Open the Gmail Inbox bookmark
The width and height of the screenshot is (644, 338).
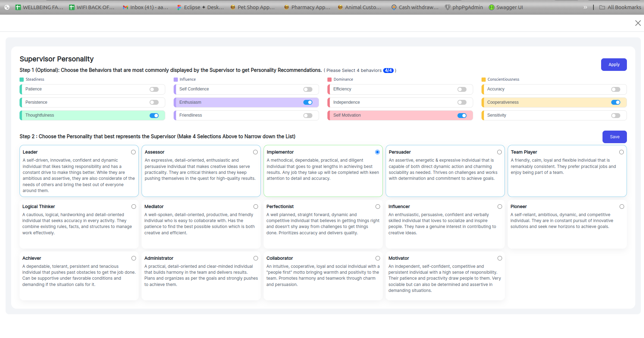[145, 7]
